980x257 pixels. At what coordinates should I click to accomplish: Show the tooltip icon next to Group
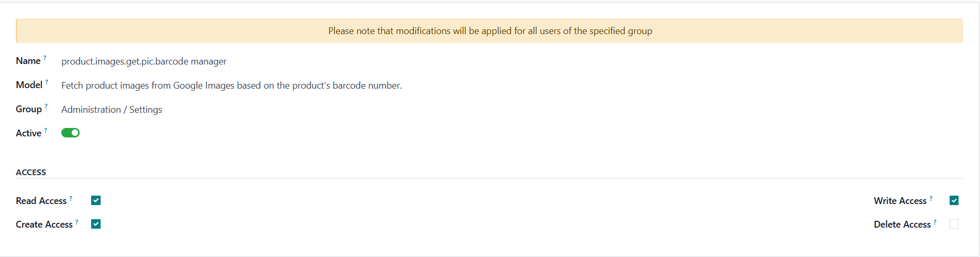[46, 106]
